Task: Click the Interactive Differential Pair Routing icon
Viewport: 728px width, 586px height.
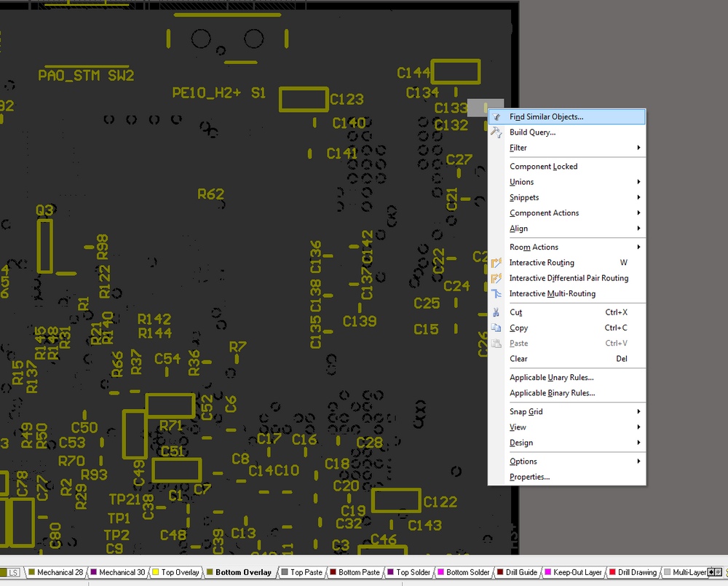Action: [x=496, y=278]
